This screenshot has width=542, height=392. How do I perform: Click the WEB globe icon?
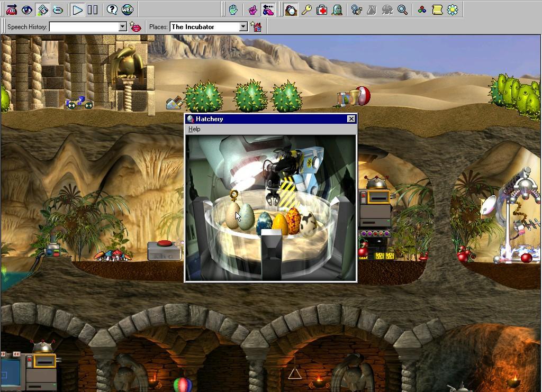click(x=128, y=10)
